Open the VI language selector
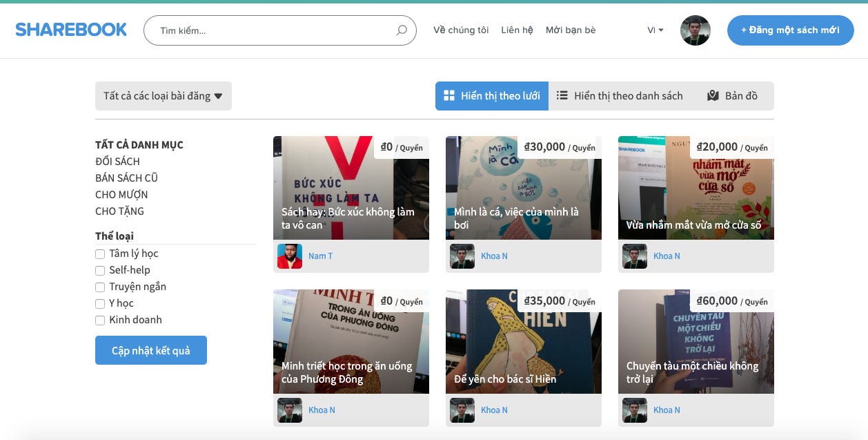Screen dimensions: 868x440 click(x=653, y=30)
